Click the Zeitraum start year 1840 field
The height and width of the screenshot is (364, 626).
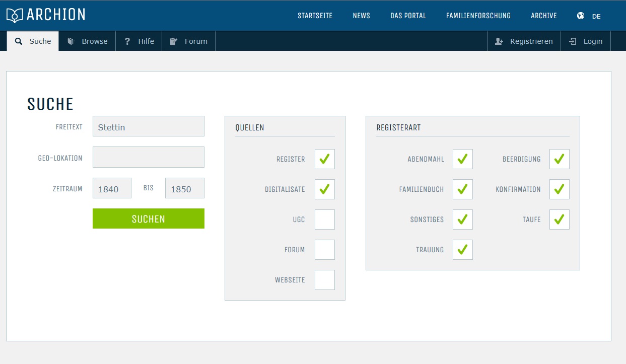click(x=112, y=188)
